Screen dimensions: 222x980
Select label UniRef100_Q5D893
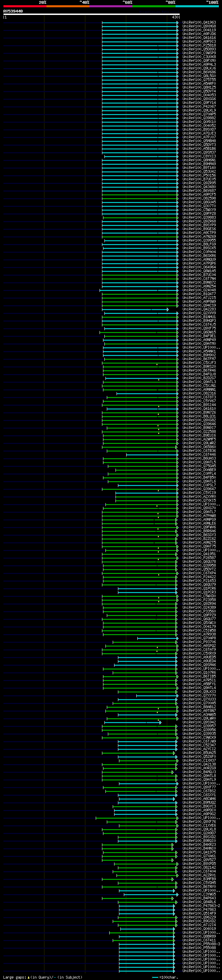(199, 49)
